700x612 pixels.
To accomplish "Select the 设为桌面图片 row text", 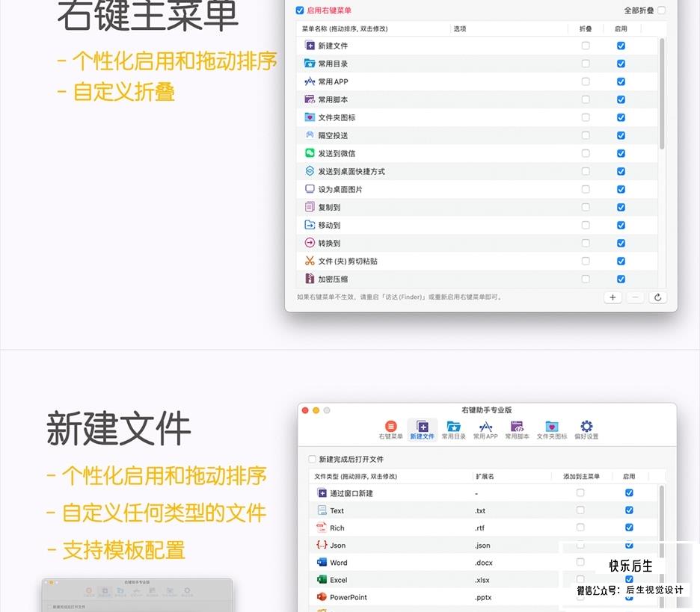I will click(340, 189).
